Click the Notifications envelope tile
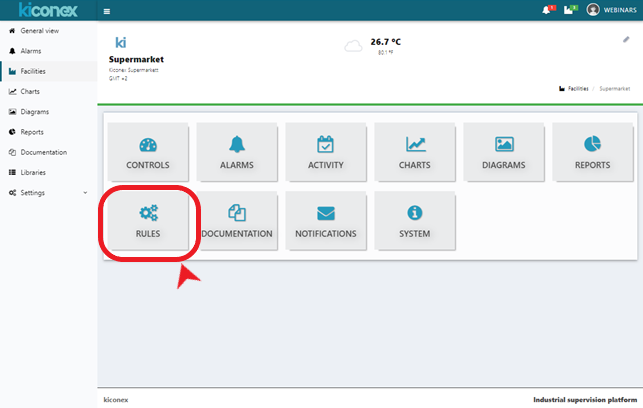This screenshot has height=408, width=643. click(x=326, y=222)
